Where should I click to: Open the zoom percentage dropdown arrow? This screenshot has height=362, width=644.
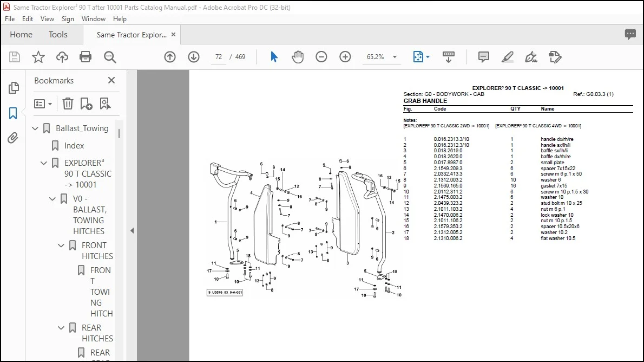pyautogui.click(x=395, y=57)
